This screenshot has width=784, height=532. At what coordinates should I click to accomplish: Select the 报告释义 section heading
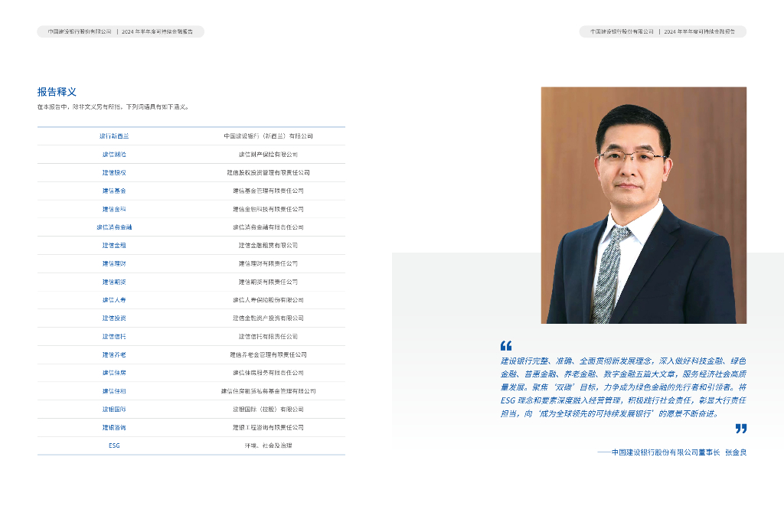(x=57, y=92)
